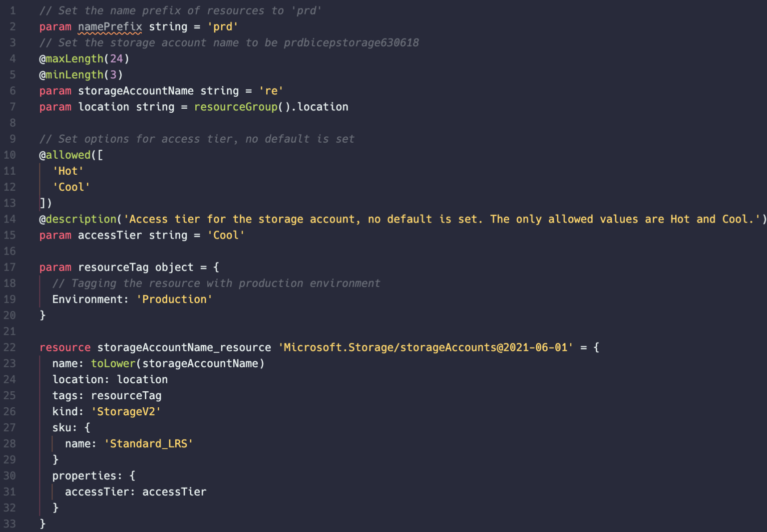Click the @description decorator text

78,219
